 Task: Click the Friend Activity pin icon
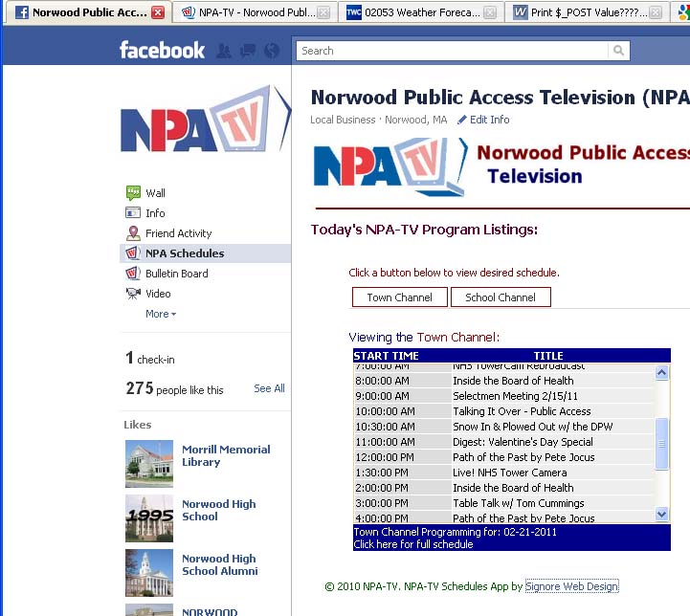point(133,233)
